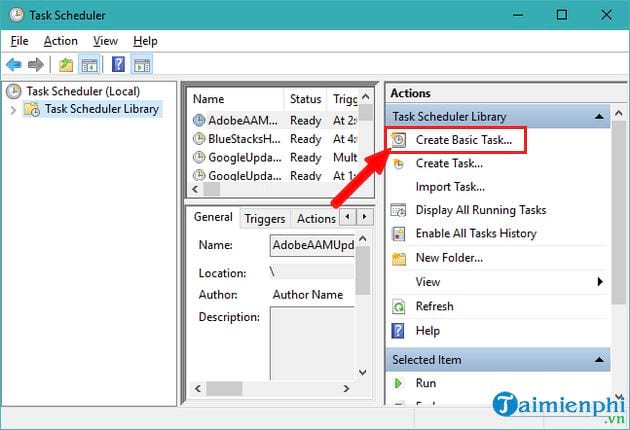Select the BlueStacksH task row
The image size is (630, 430).
tap(275, 139)
